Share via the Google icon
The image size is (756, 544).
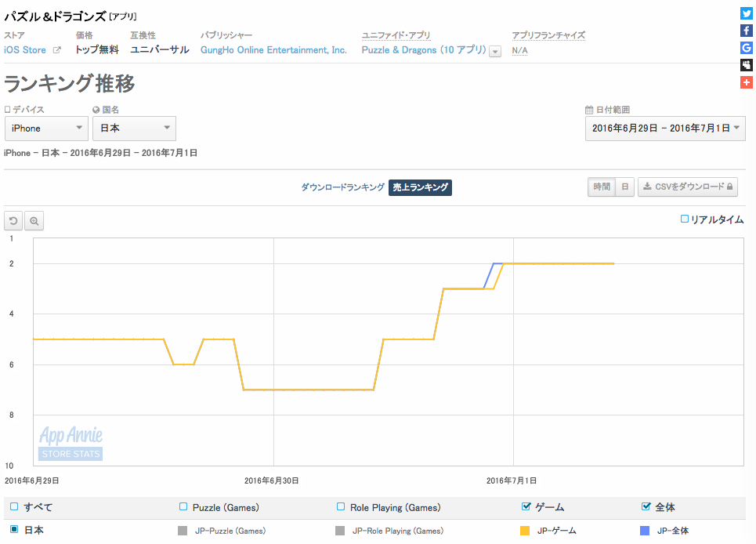747,48
